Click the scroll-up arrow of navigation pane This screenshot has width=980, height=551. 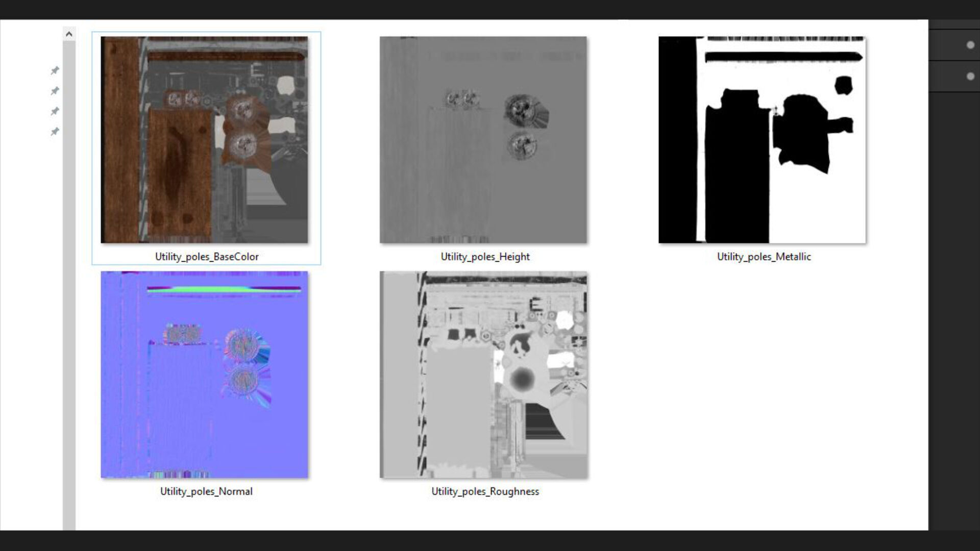(x=69, y=34)
